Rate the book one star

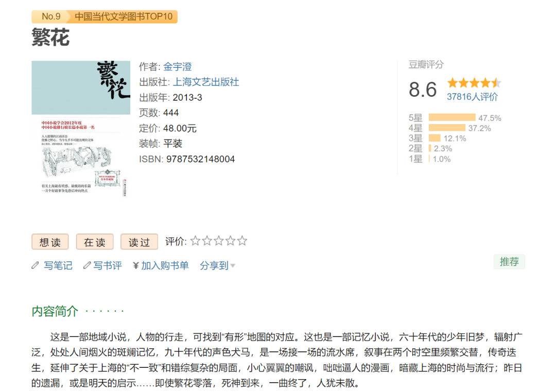(x=195, y=241)
